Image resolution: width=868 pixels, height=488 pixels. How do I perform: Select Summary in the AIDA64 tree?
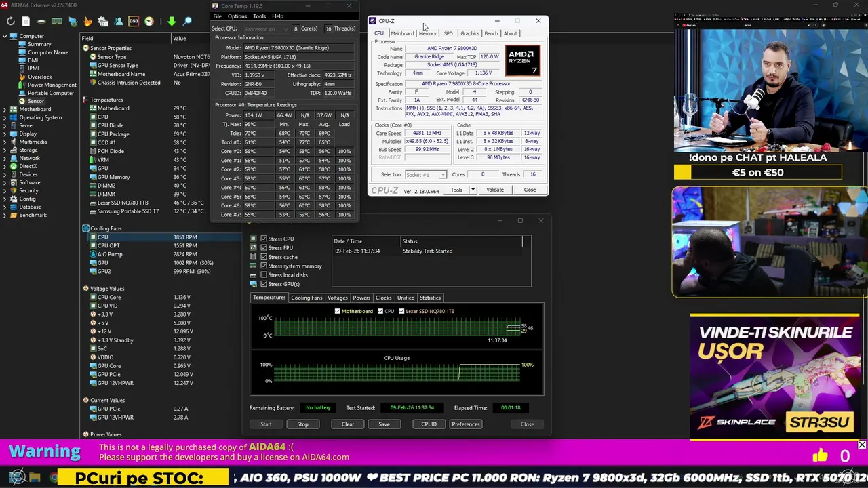[x=39, y=44]
